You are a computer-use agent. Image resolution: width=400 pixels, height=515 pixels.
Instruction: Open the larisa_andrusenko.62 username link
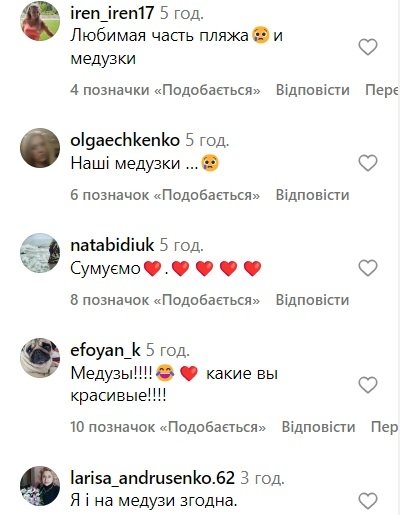(153, 478)
